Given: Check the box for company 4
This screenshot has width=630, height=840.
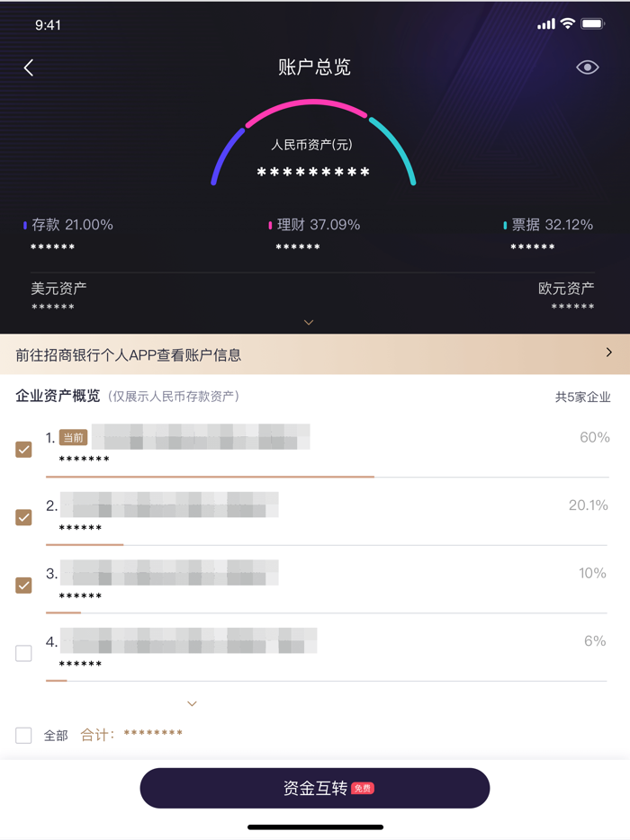Looking at the screenshot, I should (x=23, y=653).
